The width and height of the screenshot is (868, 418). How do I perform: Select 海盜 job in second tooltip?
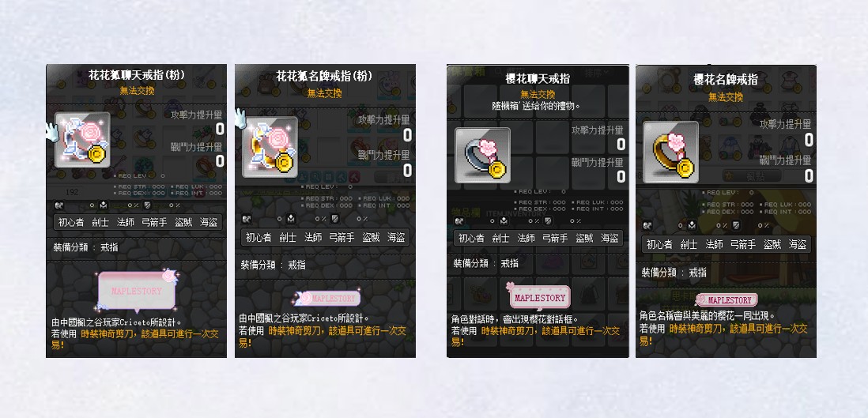click(396, 238)
